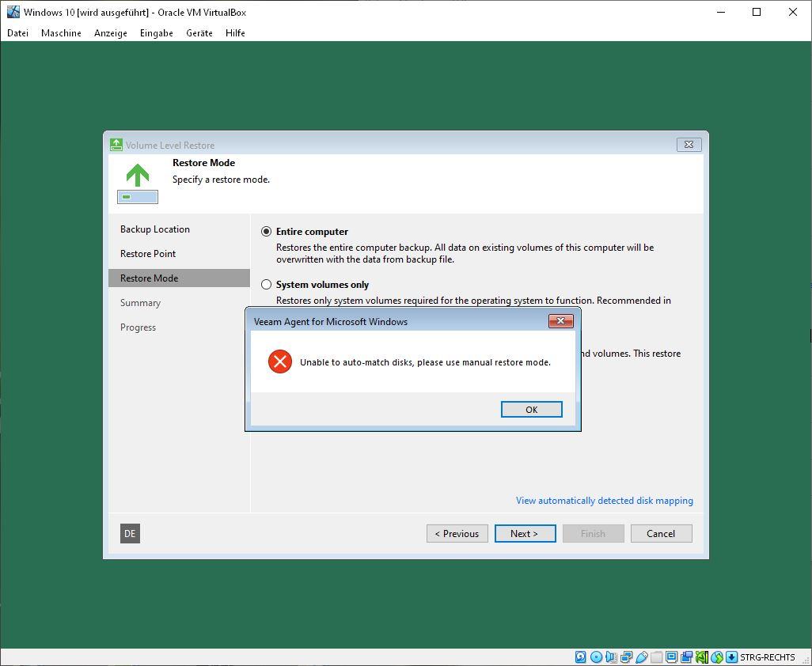Image resolution: width=812 pixels, height=666 pixels.
Task: Click the Summary step label
Action: [140, 303]
